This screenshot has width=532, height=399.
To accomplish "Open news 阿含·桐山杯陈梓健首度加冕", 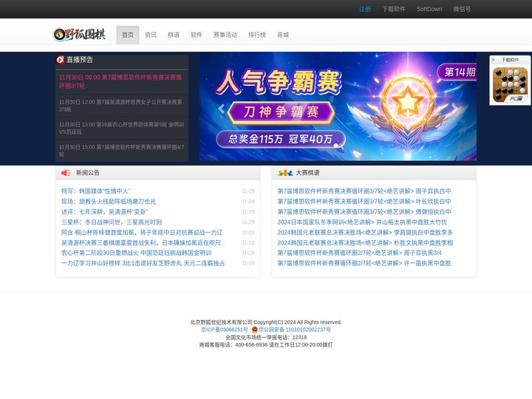I will (142, 233).
